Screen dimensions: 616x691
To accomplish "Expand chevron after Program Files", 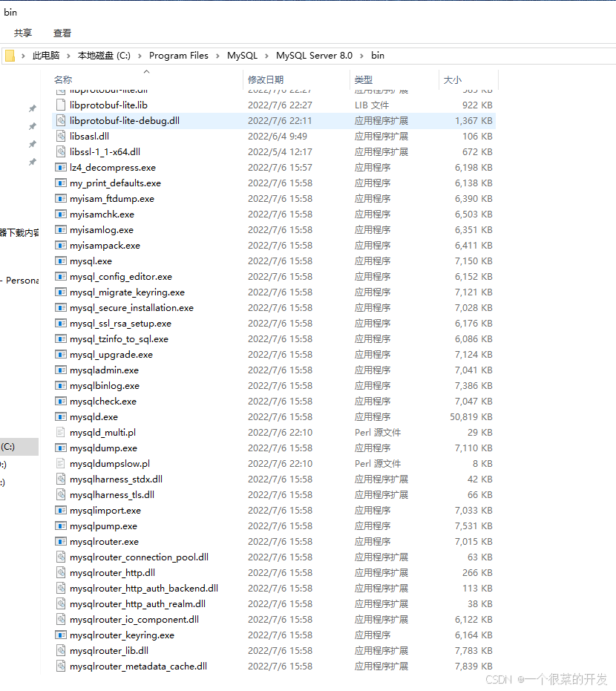I will (x=217, y=56).
